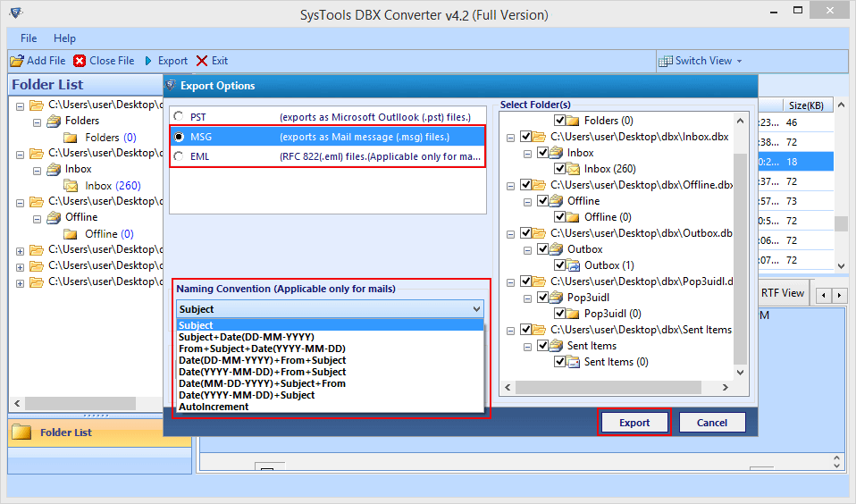The image size is (856, 504).
Task: Uncheck the Pop3uidl (0) checkbox
Action: [559, 313]
